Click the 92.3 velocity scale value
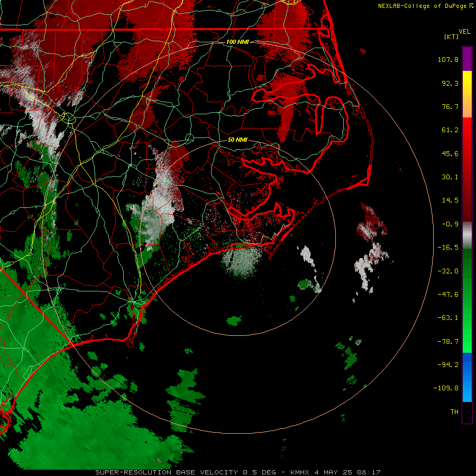Screen dimensions: 476x476 [x=450, y=83]
